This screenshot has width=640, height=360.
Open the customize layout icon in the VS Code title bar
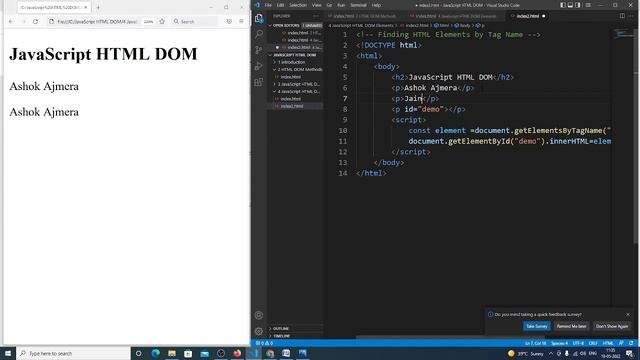click(588, 5)
